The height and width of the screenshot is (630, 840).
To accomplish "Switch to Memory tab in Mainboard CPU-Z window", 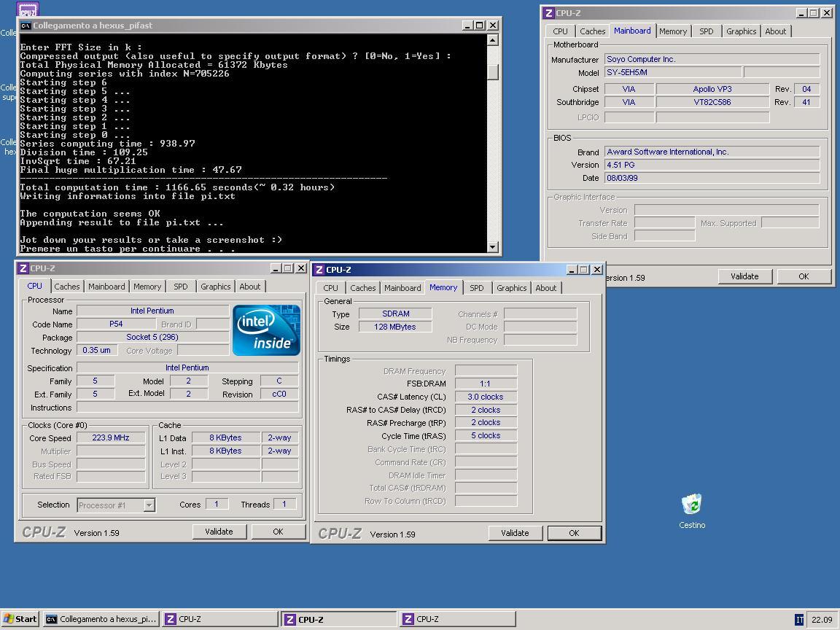I will click(x=673, y=31).
